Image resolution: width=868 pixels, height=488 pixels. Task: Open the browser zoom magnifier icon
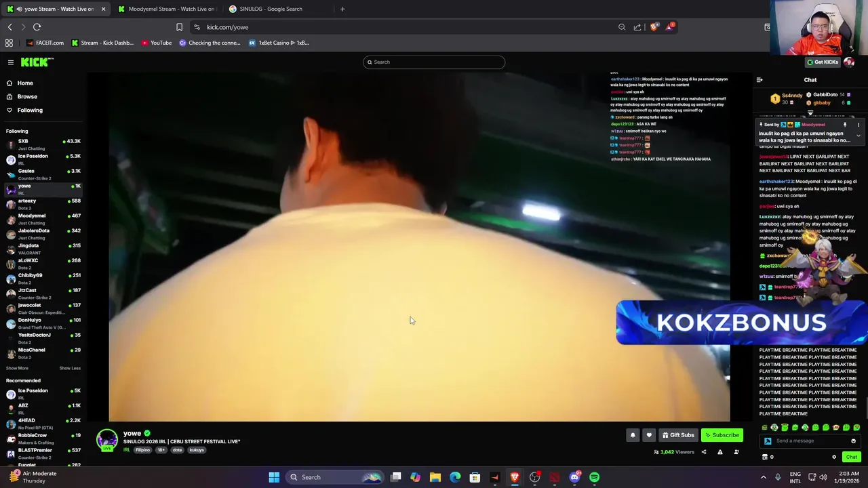click(622, 27)
